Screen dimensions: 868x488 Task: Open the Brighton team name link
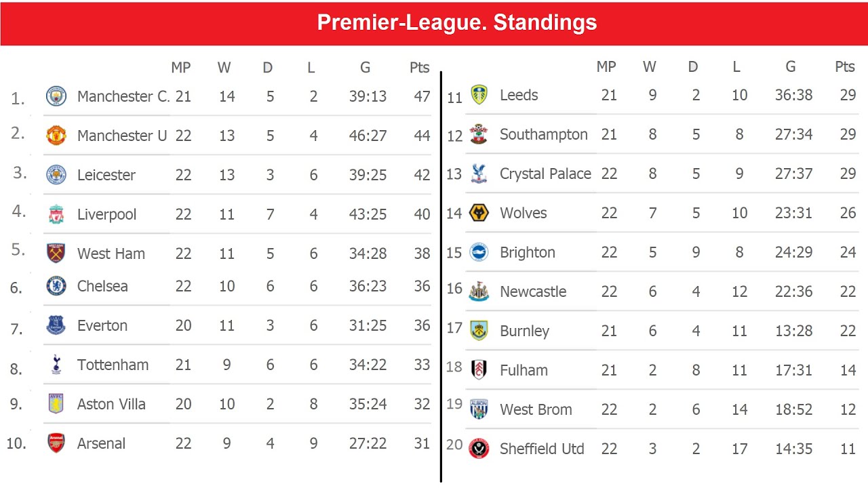pos(528,252)
